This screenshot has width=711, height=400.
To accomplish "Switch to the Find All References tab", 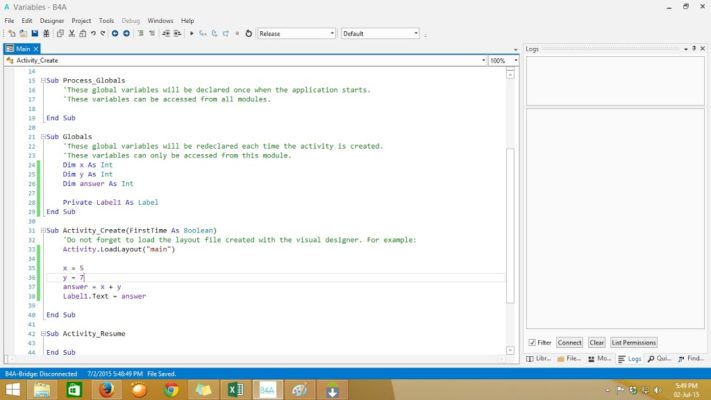I will pyautogui.click(x=691, y=359).
